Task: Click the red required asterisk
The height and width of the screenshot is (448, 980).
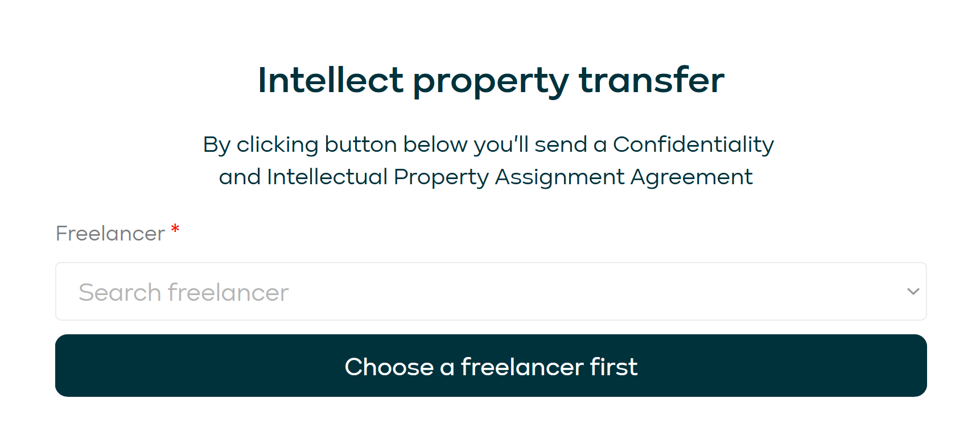Action: pos(174,229)
